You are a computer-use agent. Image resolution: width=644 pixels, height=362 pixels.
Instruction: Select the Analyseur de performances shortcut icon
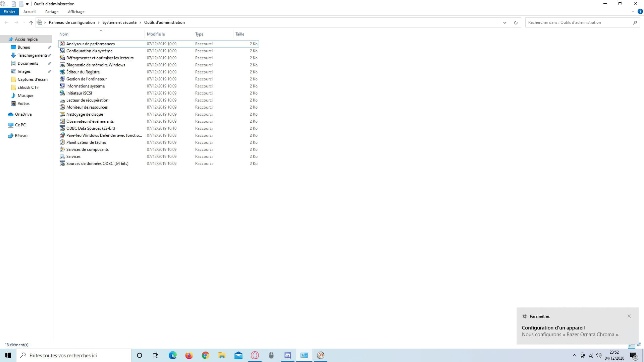point(62,44)
